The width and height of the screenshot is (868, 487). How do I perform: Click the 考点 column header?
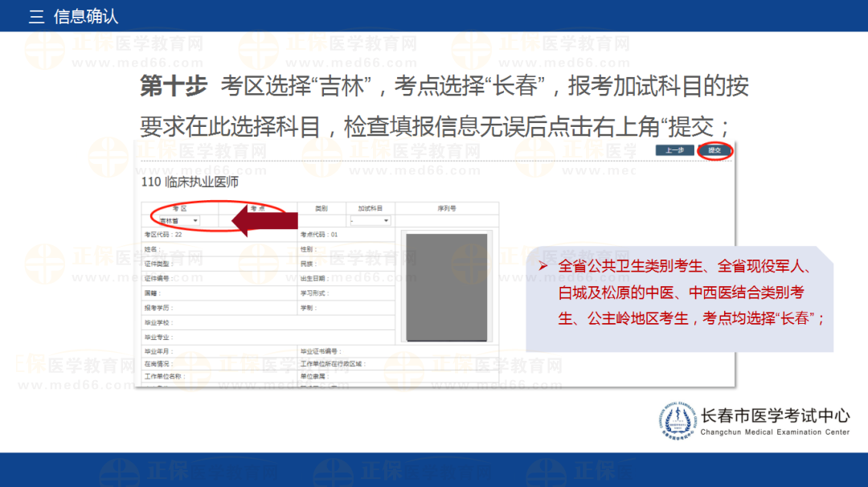pos(257,208)
